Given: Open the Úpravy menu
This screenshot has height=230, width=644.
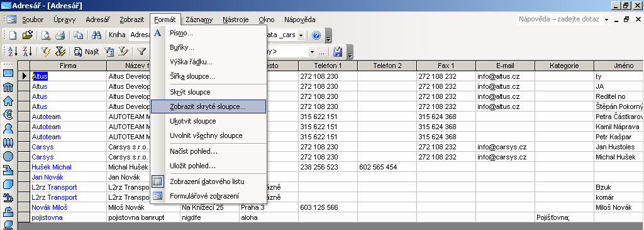Looking at the screenshot, I should pyautogui.click(x=65, y=20).
